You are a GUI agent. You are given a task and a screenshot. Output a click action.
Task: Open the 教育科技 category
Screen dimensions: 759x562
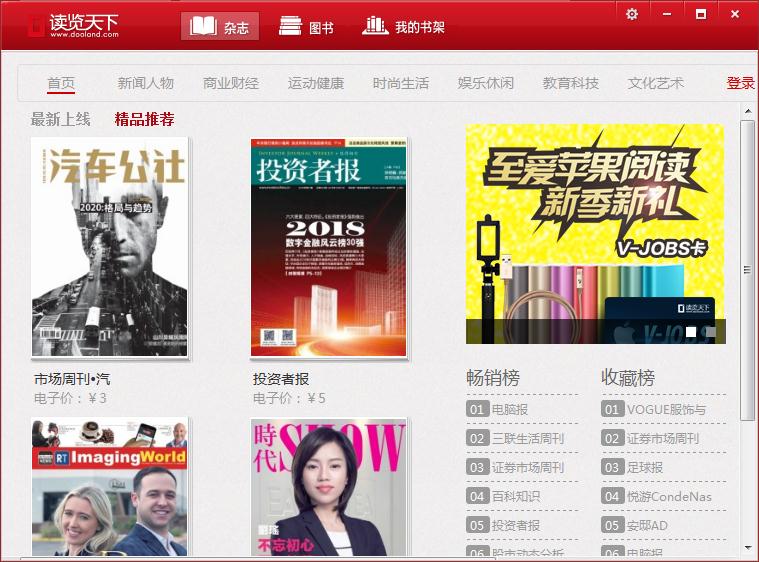point(571,83)
